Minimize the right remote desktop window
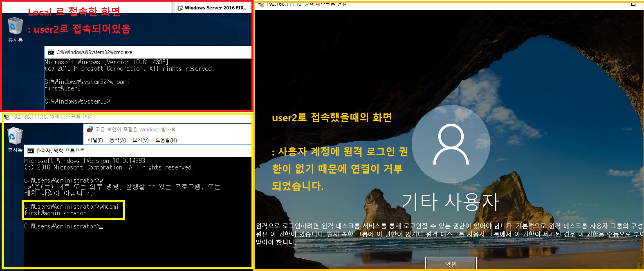The width and height of the screenshot is (644, 271). click(615, 4)
